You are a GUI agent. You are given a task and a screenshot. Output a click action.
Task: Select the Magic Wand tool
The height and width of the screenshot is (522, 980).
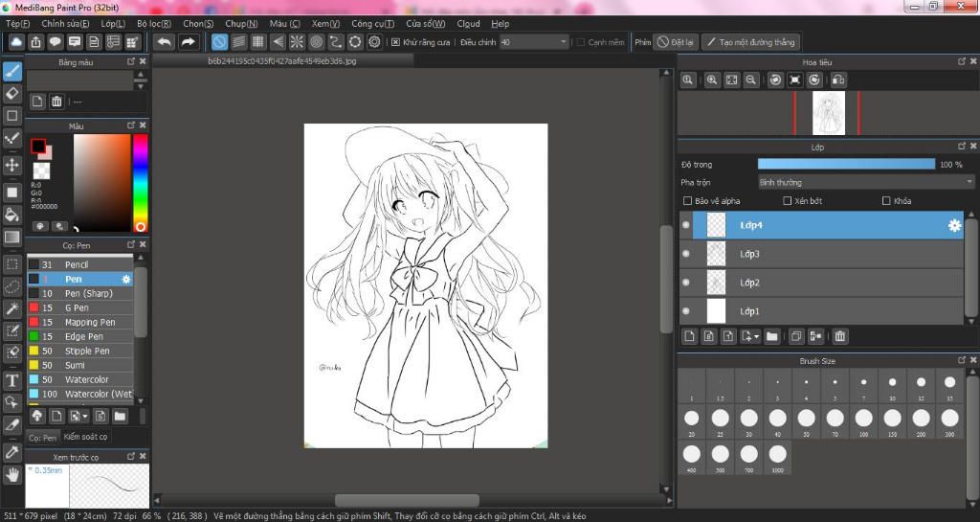tap(12, 308)
